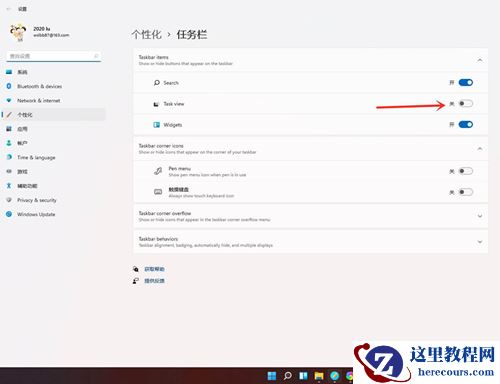Click the Search magnifier icon in settings list
Viewport: 500px width, 384px height.
[157, 83]
